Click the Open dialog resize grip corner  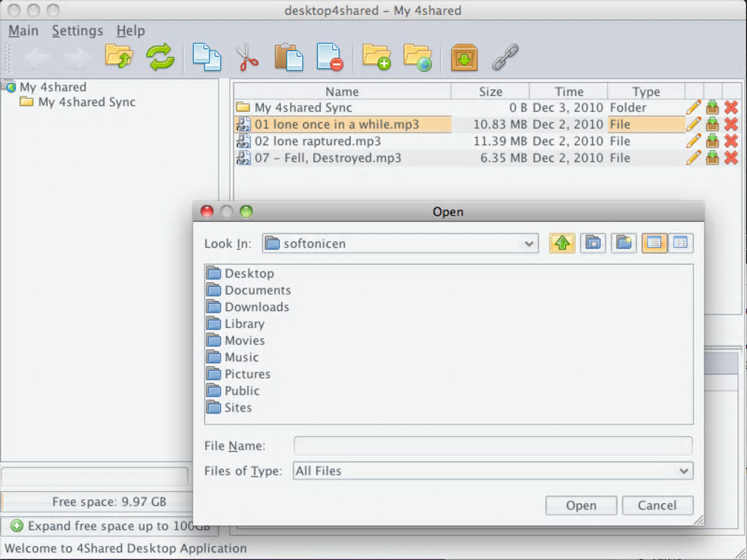click(699, 520)
